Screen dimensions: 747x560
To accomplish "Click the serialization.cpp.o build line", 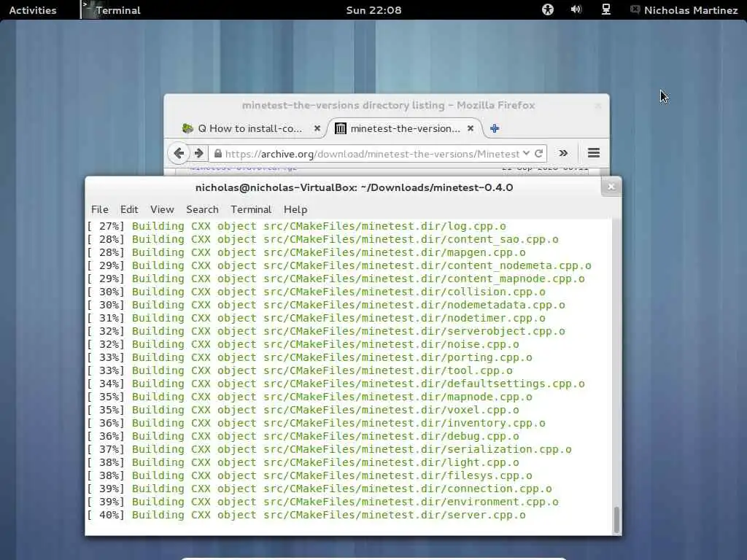I will (x=329, y=449).
